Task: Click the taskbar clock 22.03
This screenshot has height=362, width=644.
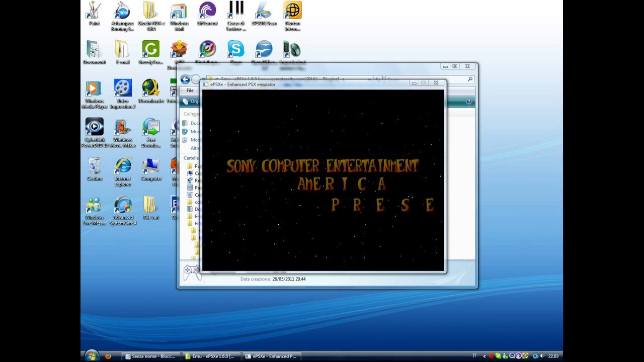Action: click(553, 356)
